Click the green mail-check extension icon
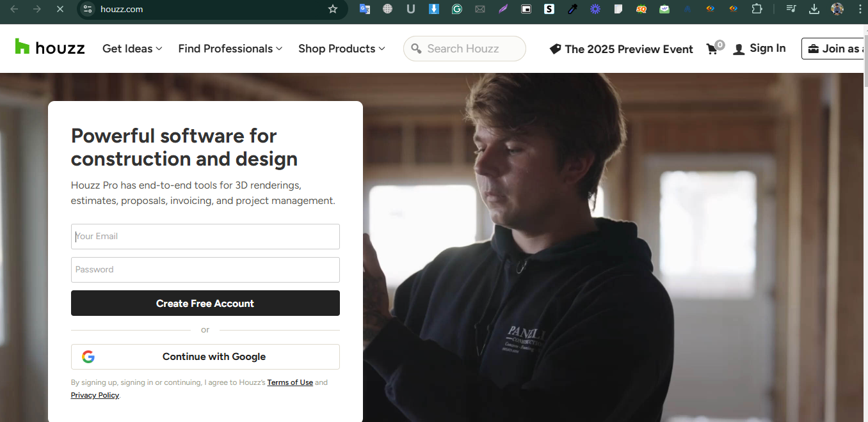The height and width of the screenshot is (422, 868). 664,9
